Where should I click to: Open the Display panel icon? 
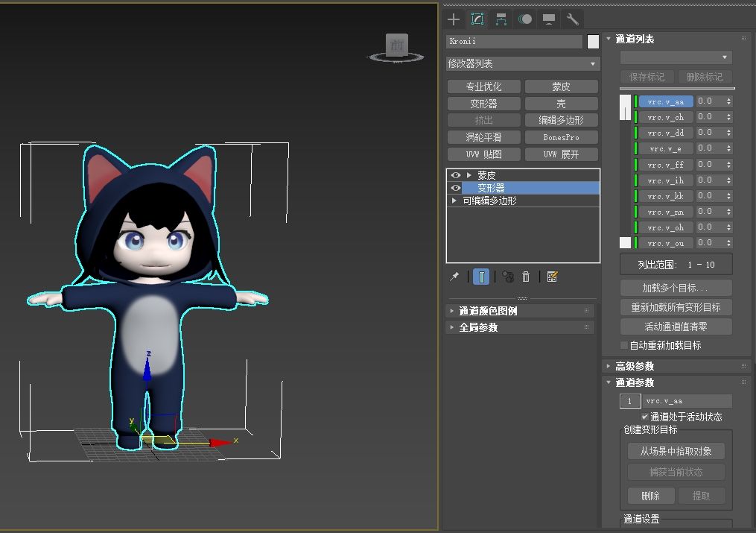549,19
